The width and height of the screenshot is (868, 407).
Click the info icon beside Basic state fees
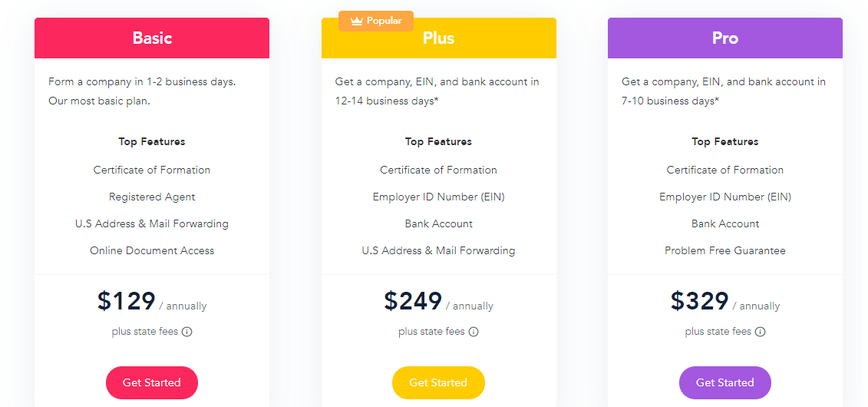click(187, 332)
